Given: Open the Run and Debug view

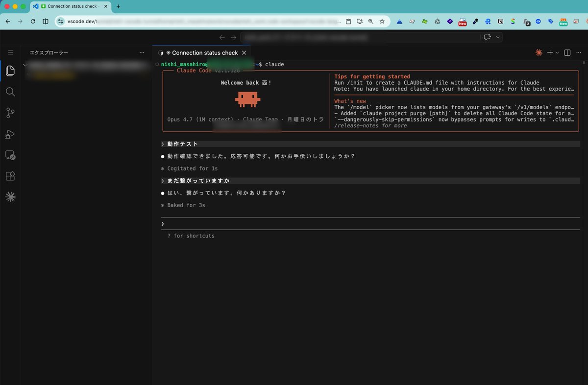Looking at the screenshot, I should click(10, 134).
